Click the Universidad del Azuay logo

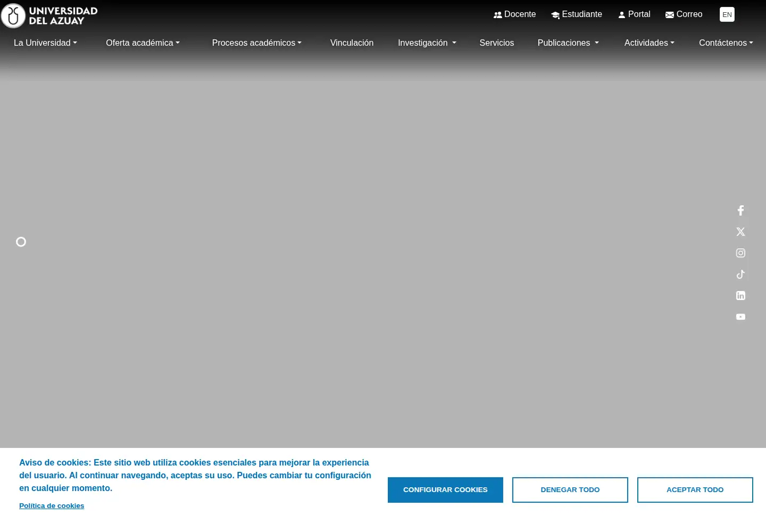pos(49,15)
